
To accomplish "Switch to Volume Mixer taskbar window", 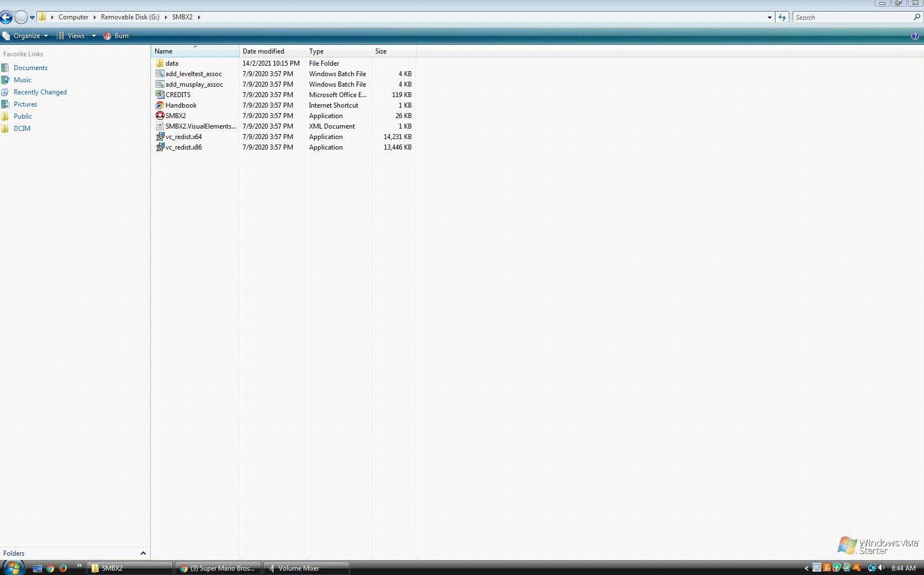I will click(x=306, y=568).
